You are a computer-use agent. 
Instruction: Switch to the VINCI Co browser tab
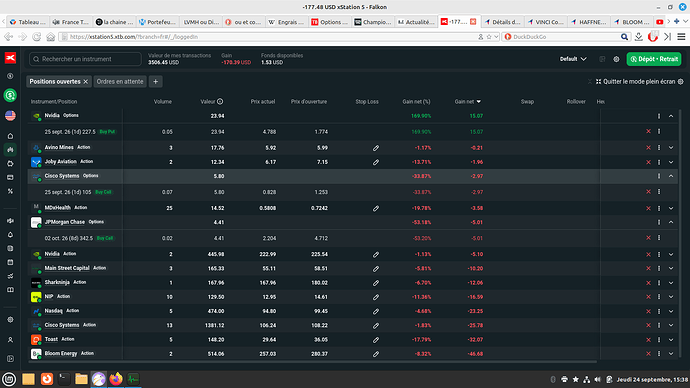546,22
